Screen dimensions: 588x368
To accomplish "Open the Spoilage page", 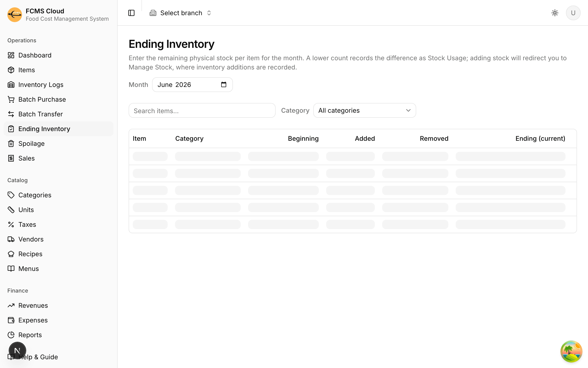I will [59, 144].
